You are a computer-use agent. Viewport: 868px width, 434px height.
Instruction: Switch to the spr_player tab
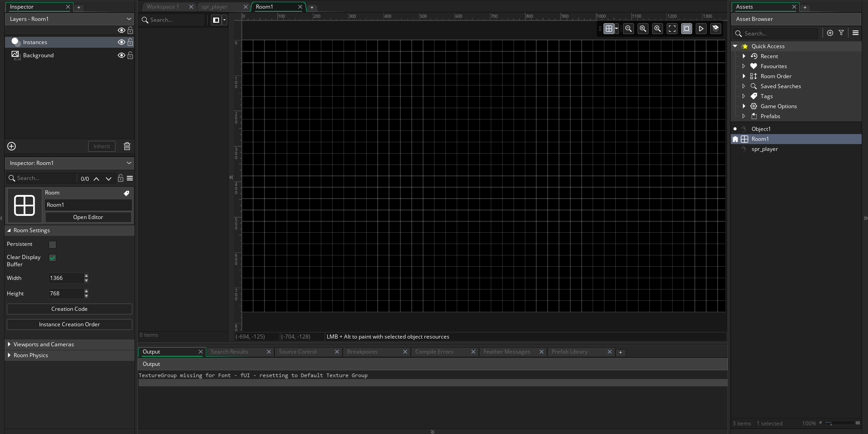[215, 7]
